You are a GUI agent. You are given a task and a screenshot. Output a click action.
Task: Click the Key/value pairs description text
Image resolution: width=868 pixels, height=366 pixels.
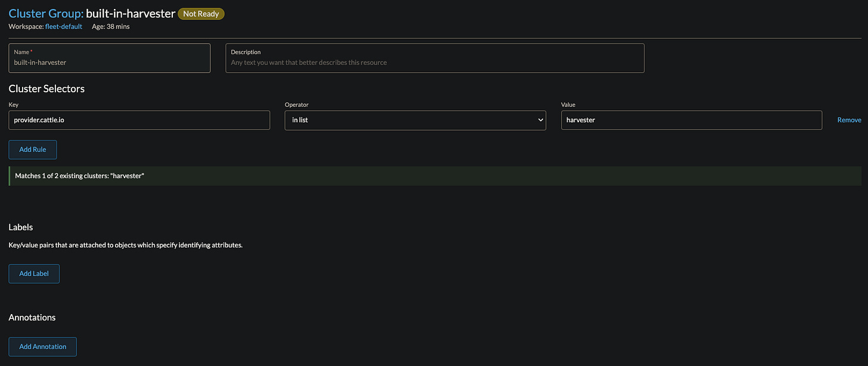(x=126, y=245)
